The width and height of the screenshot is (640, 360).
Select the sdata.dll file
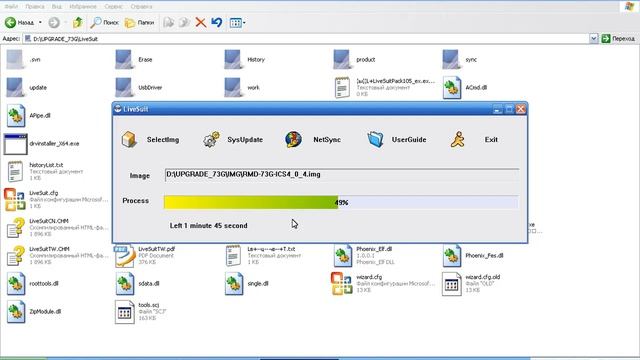(x=138, y=284)
